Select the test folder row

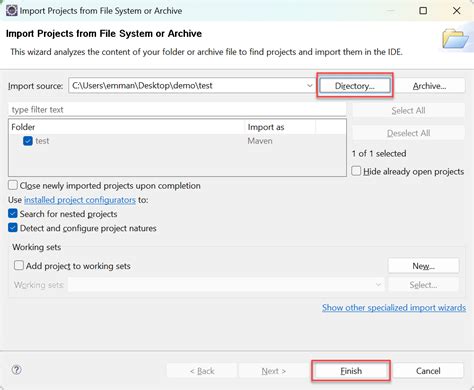tap(177, 141)
